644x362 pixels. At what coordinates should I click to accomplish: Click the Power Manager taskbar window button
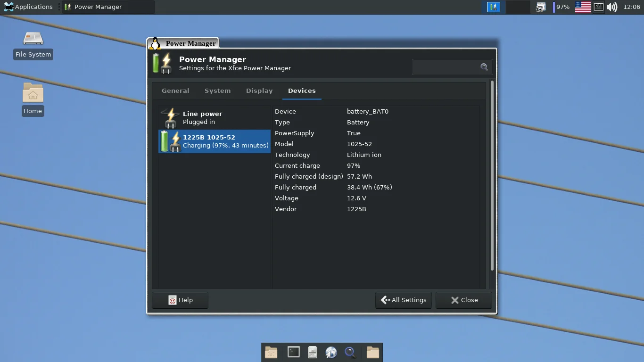tap(108, 7)
